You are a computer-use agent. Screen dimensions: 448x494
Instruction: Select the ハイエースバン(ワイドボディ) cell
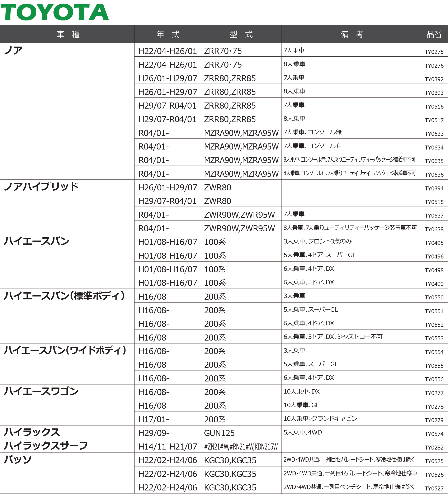(65, 350)
